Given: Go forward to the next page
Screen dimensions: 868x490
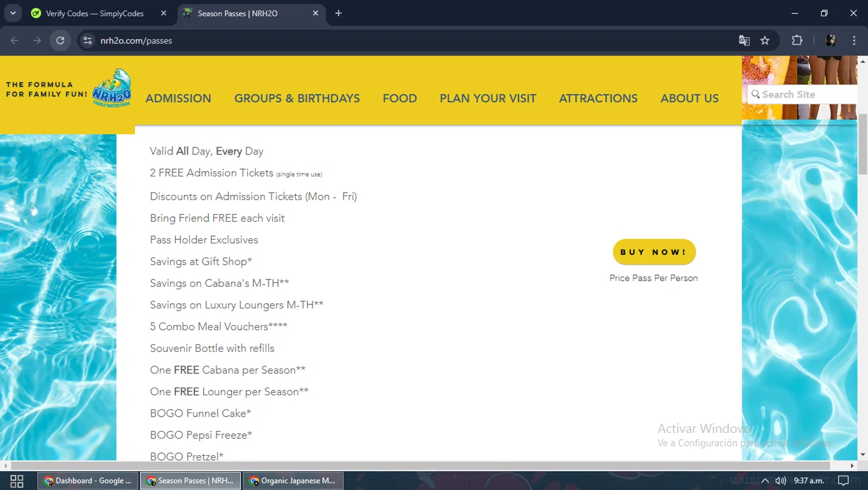Looking at the screenshot, I should click(x=37, y=40).
